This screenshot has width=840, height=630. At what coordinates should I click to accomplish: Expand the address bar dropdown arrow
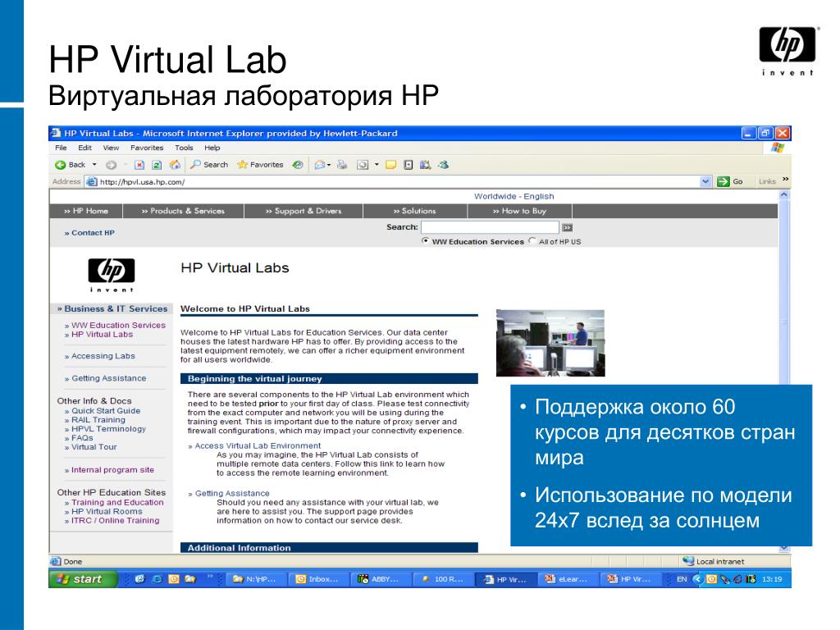(x=705, y=182)
